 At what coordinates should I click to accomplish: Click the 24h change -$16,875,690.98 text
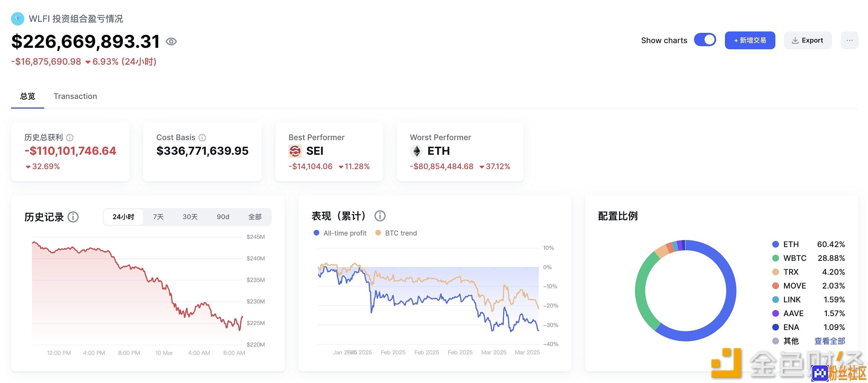pyautogui.click(x=46, y=62)
